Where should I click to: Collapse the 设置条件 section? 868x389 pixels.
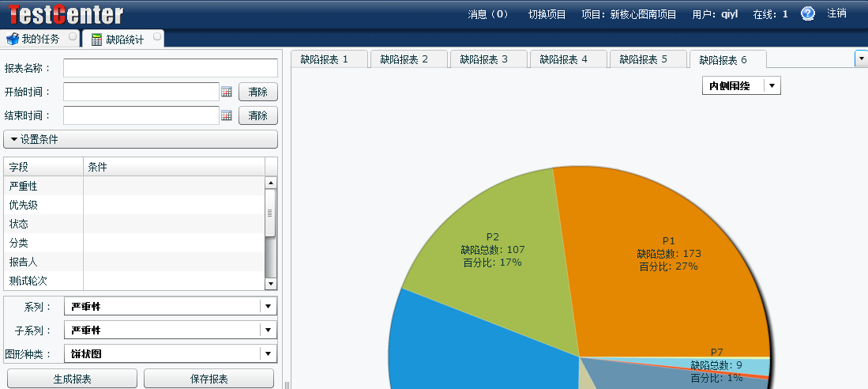(141, 140)
